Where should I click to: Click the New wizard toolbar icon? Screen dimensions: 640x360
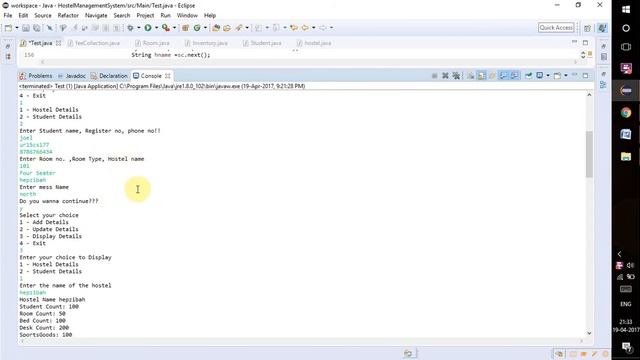tap(8, 28)
